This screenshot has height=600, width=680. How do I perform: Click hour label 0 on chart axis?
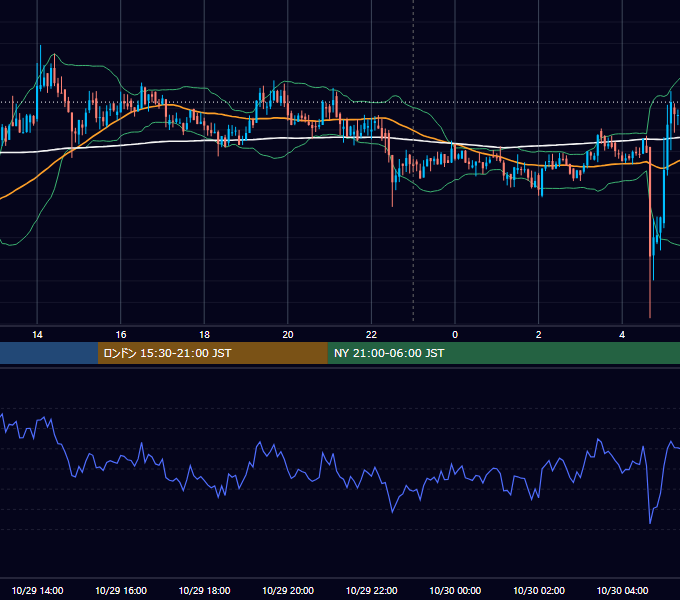[x=455, y=335]
